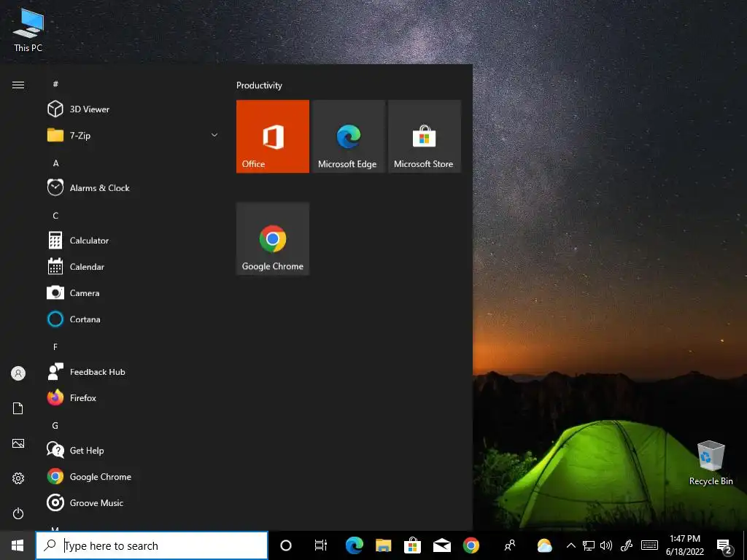
Task: Launch Microsoft Edge from the taskbar
Action: click(x=354, y=545)
